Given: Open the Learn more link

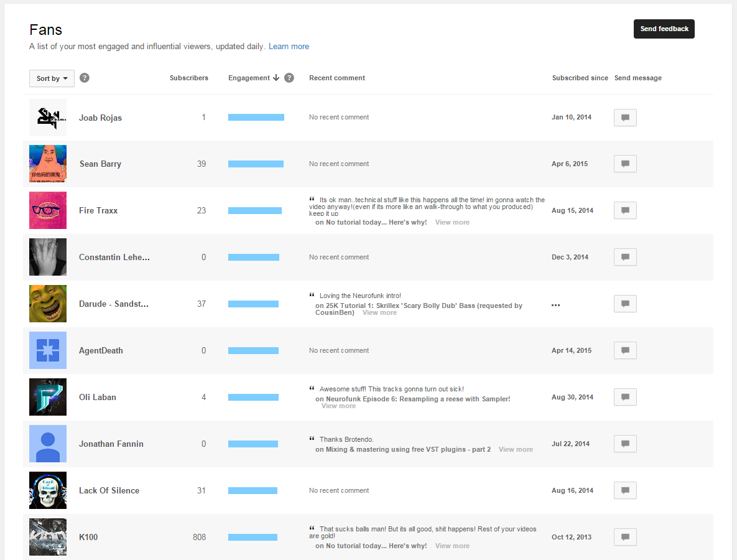Looking at the screenshot, I should point(289,47).
